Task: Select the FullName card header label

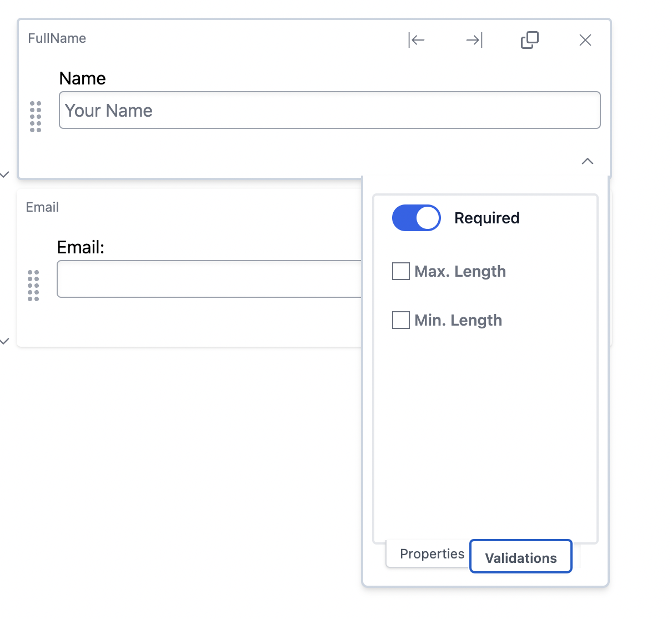Action: click(57, 38)
